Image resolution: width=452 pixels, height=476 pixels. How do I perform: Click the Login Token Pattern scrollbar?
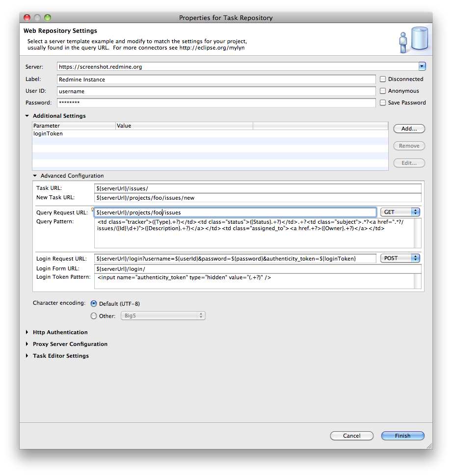click(x=418, y=281)
